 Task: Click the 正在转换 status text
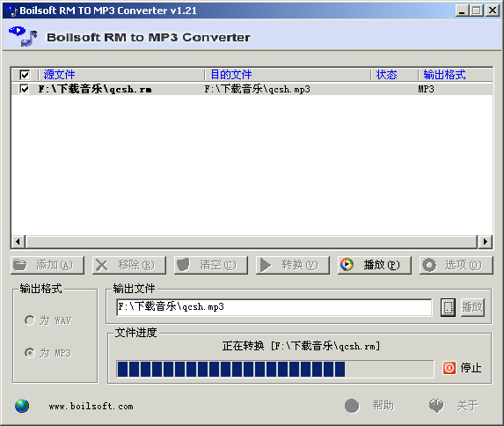(301, 346)
